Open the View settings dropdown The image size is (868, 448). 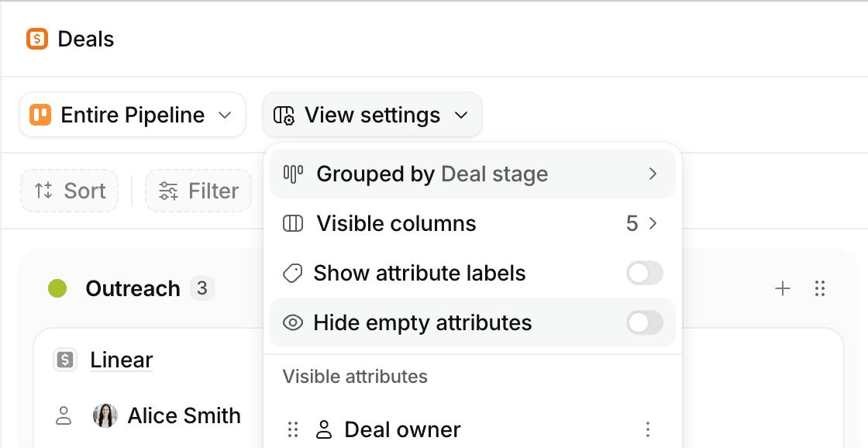372,115
